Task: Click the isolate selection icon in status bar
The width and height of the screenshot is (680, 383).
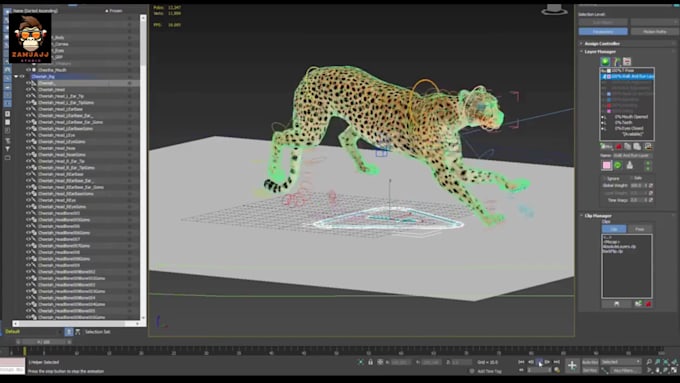Action: (x=361, y=362)
